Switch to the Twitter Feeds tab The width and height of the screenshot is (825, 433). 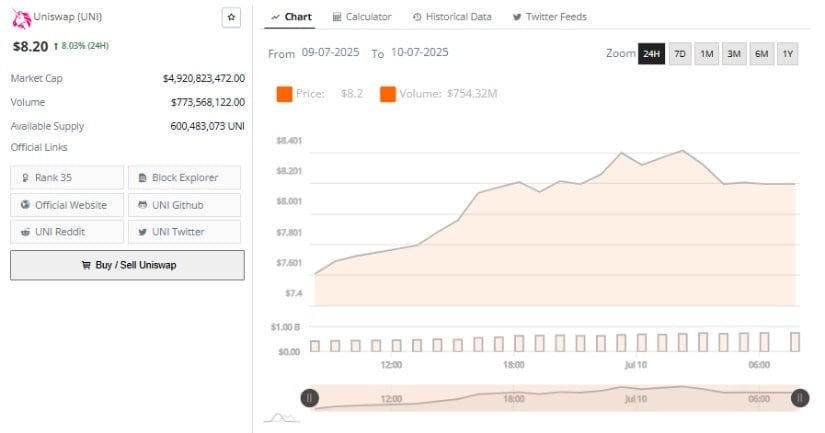tap(549, 17)
